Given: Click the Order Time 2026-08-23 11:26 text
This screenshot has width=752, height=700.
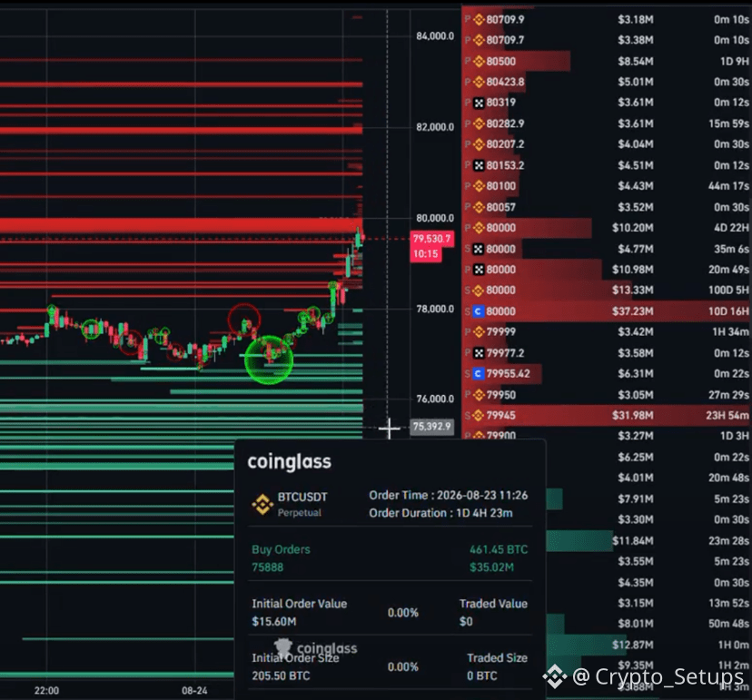Looking at the screenshot, I should [x=449, y=496].
